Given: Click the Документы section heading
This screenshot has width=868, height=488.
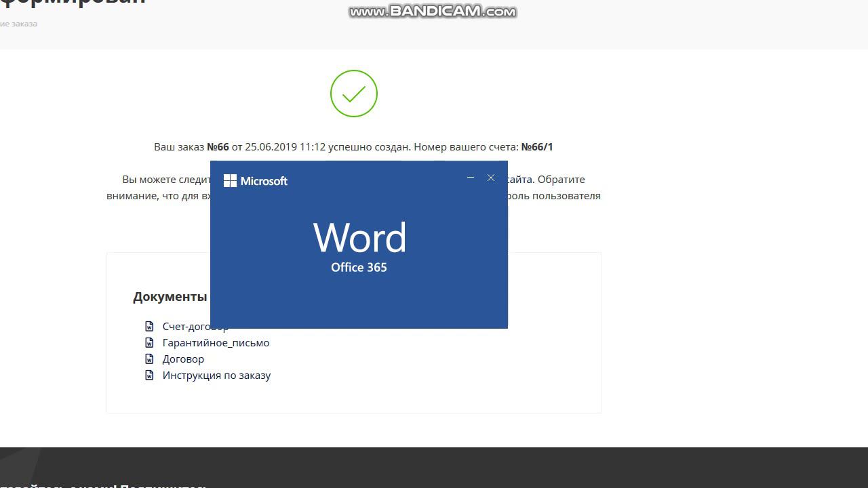Looking at the screenshot, I should [x=170, y=297].
